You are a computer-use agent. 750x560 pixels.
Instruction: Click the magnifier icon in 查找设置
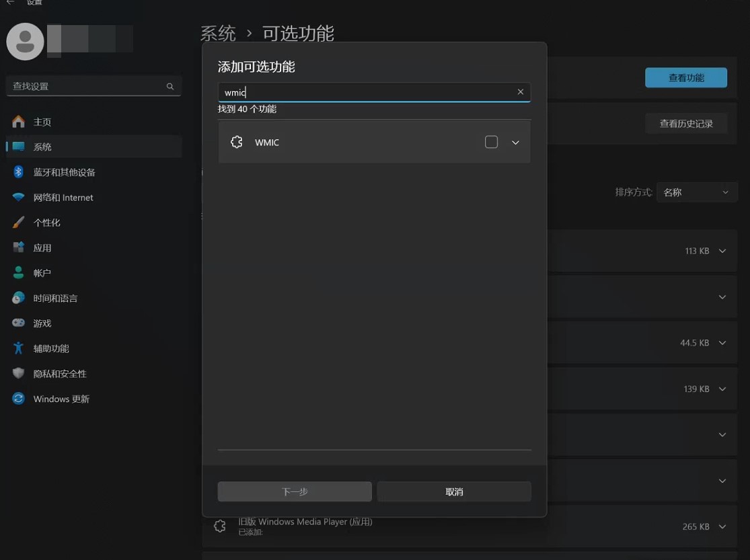tap(170, 87)
